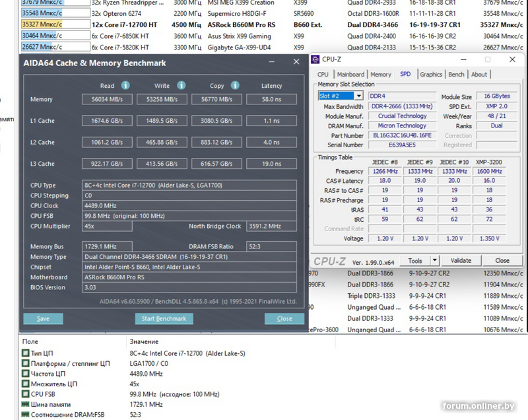Click the memory icon beside Шина памяти
The width and height of the screenshot is (528, 420).
click(25, 404)
